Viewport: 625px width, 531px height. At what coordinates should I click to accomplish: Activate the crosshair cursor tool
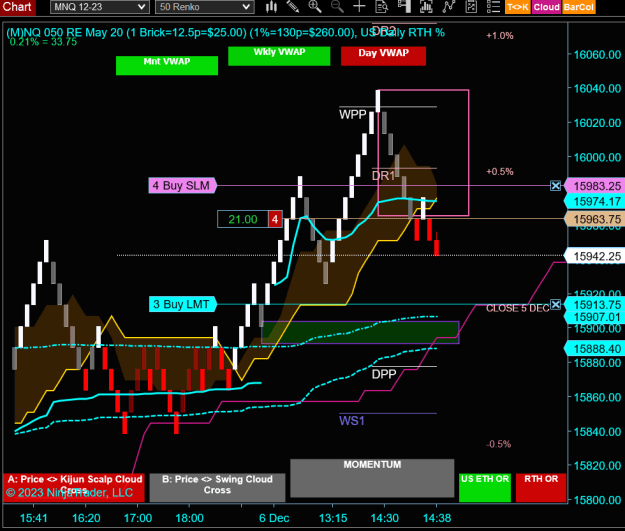point(359,6)
